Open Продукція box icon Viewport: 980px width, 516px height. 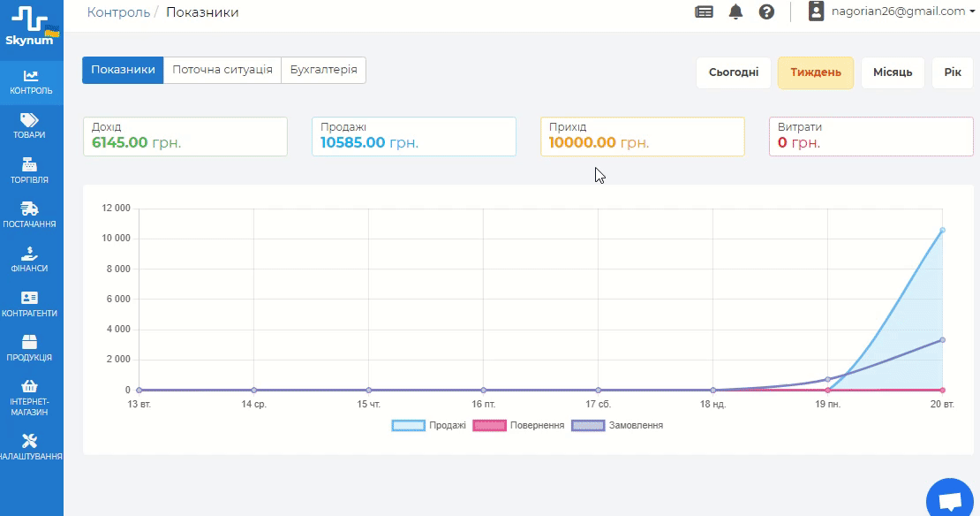coord(29,342)
